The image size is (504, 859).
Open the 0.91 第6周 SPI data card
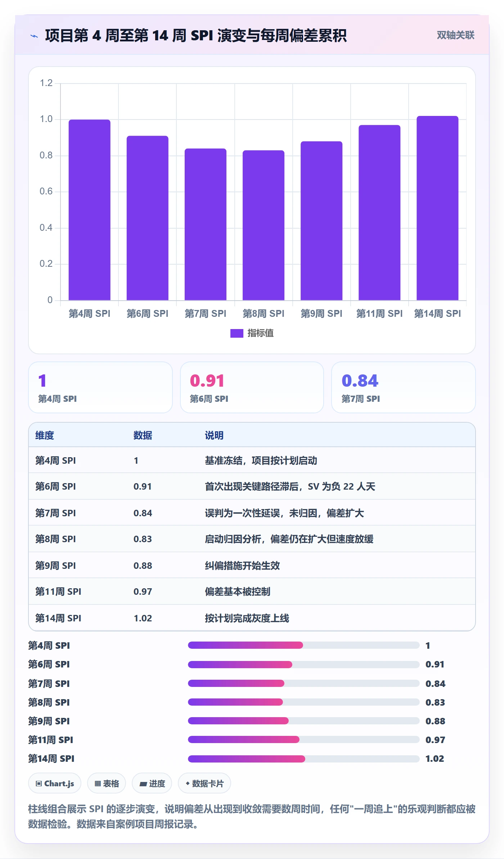252,387
